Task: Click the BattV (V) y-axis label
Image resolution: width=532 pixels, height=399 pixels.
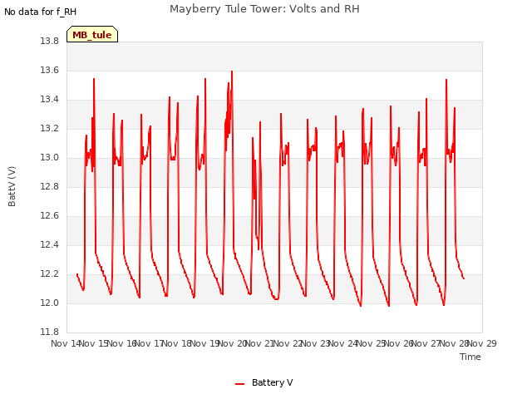Action: coord(12,186)
